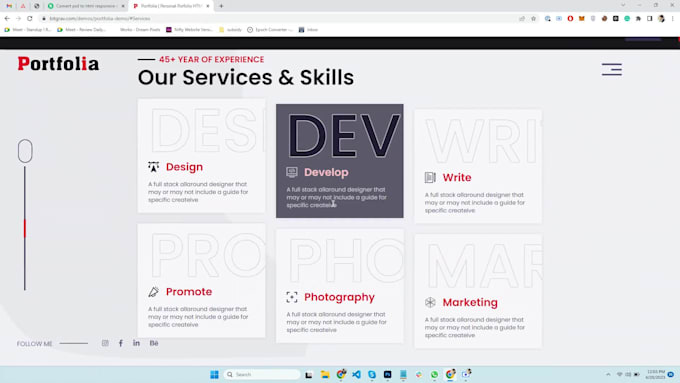
Task: Click the address bar URL
Action: [100, 19]
